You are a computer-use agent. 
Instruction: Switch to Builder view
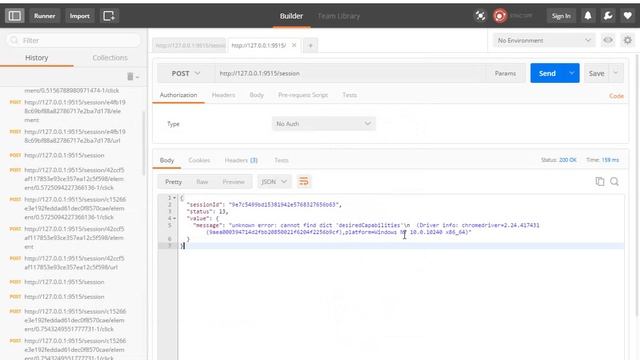291,16
